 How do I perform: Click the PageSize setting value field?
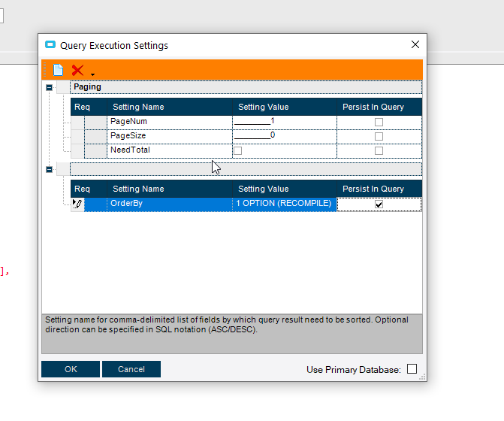[x=285, y=136]
